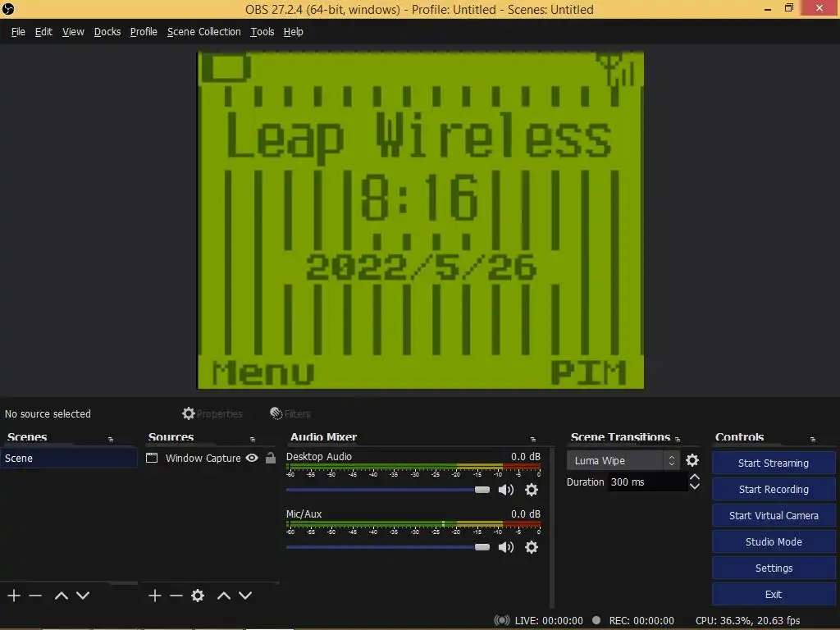Select the Window Capture source row
This screenshot has width=840, height=630.
211,458
